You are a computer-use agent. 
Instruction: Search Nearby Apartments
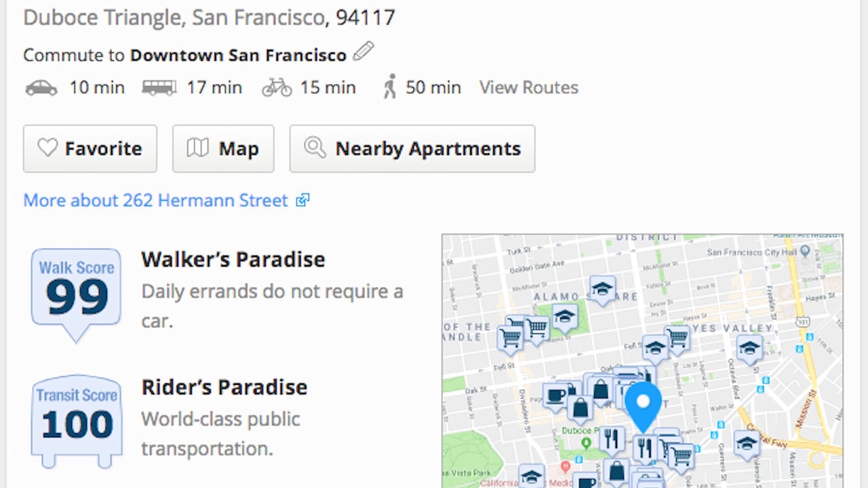point(412,148)
